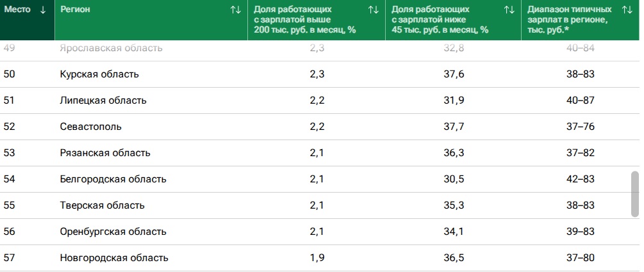Select the Курская область row
Screen dimensions: 644x272
(99, 74)
